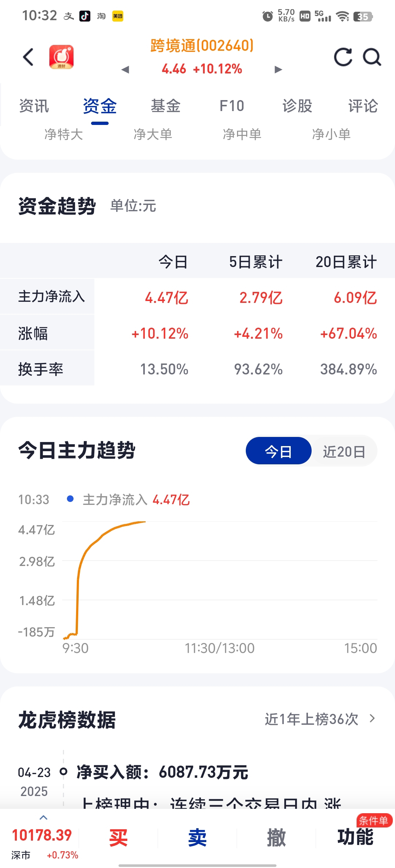395x868 pixels.
Task: Tap the 跨境通(002640) stock title
Action: (202, 46)
